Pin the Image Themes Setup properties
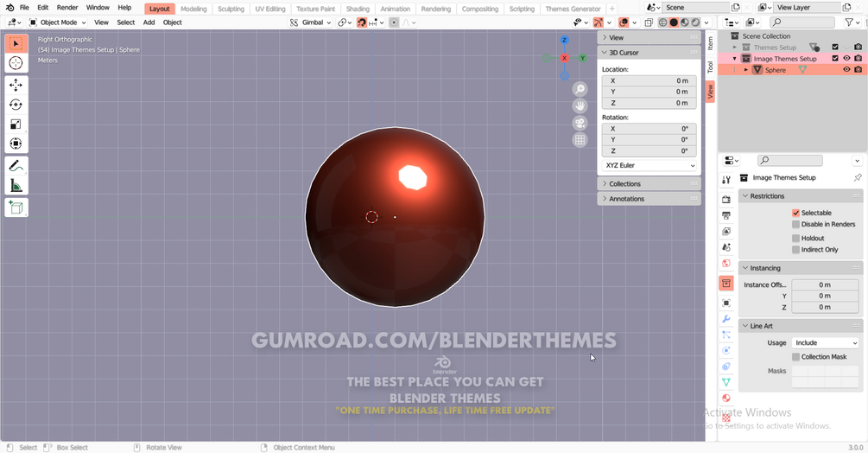 coord(857,178)
